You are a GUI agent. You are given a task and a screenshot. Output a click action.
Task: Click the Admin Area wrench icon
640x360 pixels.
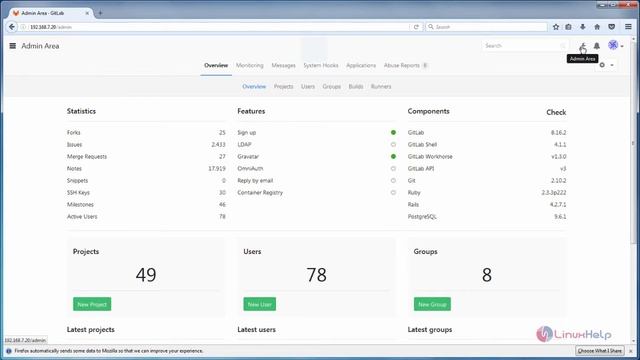point(583,46)
